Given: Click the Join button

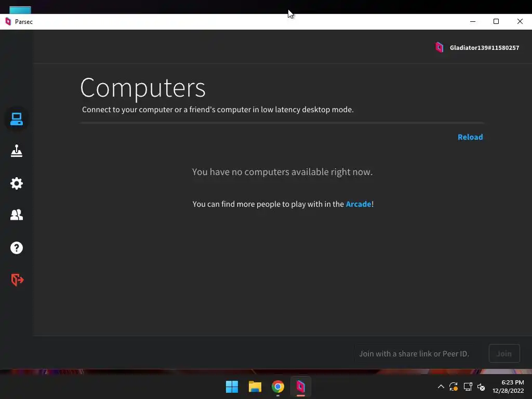Looking at the screenshot, I should point(504,353).
